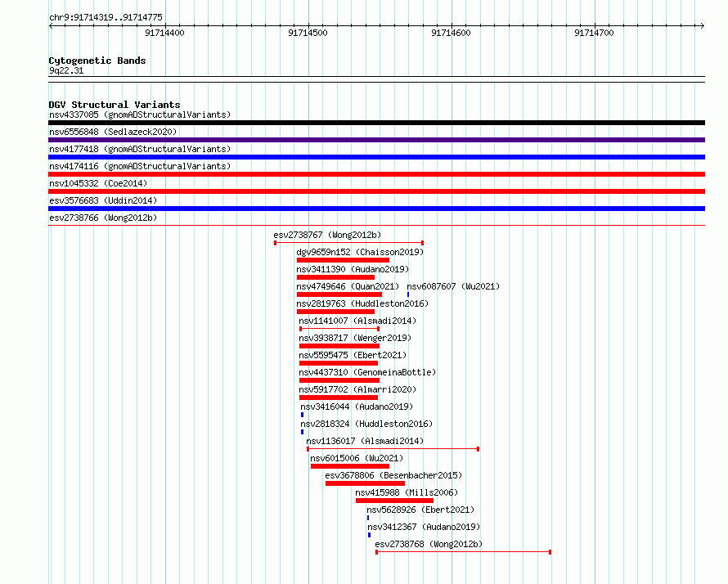
Task: Click nsv415988 (Mills2006) label
Action: (x=407, y=492)
